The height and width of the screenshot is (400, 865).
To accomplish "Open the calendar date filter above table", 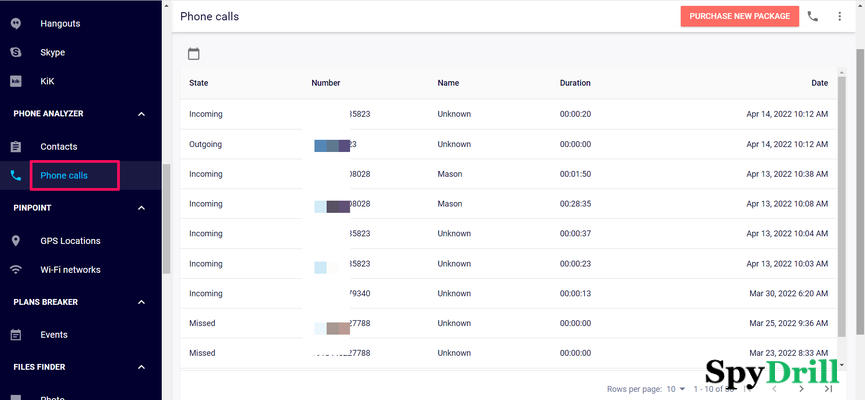I will pyautogui.click(x=194, y=54).
